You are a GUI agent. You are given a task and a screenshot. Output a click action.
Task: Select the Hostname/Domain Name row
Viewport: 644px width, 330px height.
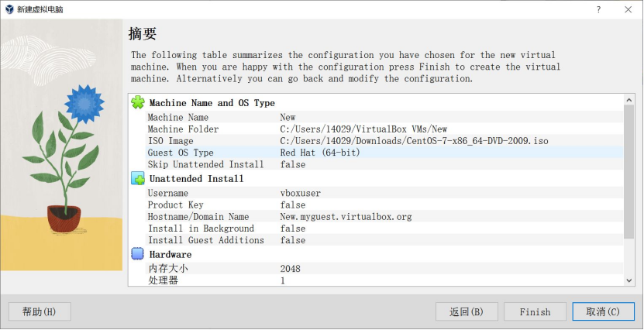[x=384, y=216]
